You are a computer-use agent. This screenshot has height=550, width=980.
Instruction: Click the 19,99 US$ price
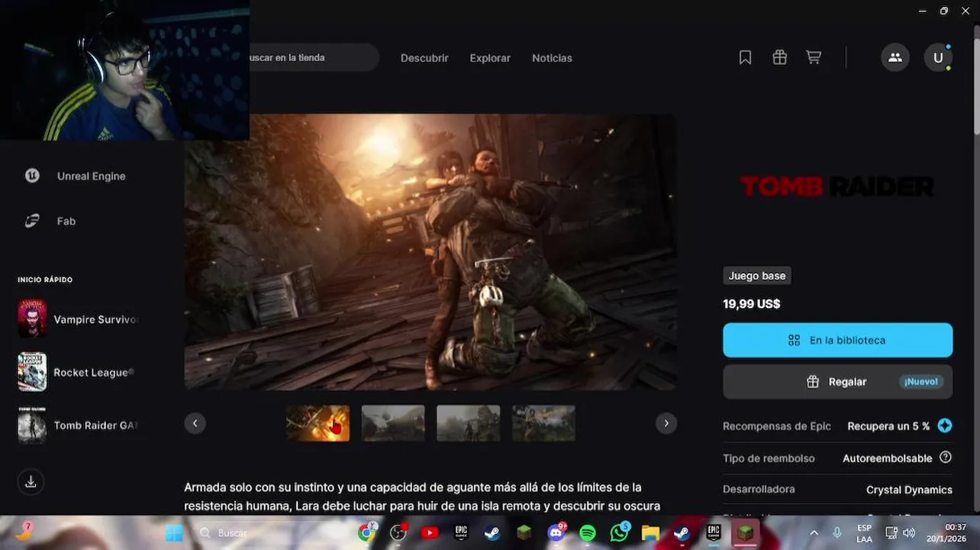(751, 304)
